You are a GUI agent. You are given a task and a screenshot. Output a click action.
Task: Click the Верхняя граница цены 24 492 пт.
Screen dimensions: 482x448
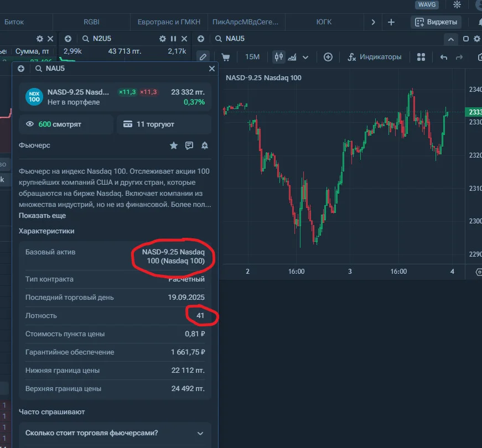188,388
